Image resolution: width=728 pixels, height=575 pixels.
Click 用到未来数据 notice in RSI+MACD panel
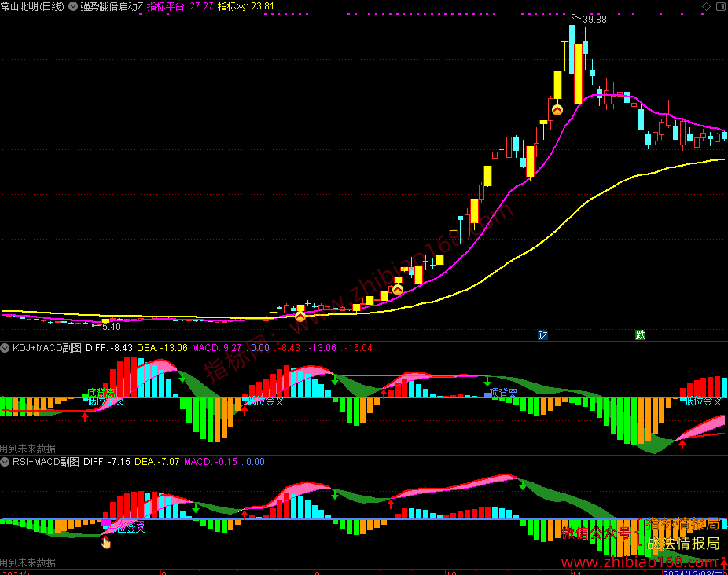pos(28,562)
